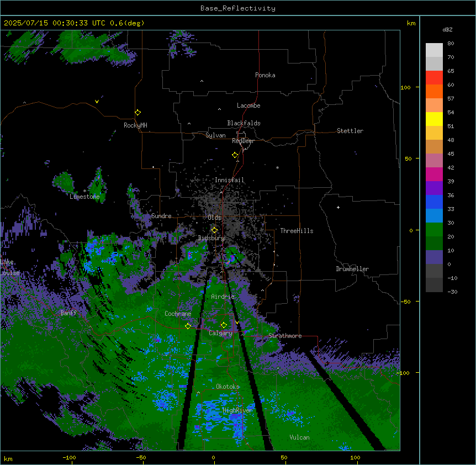Select the Innisfail map label
Screen dimensions: 476x465
pyautogui.click(x=229, y=180)
